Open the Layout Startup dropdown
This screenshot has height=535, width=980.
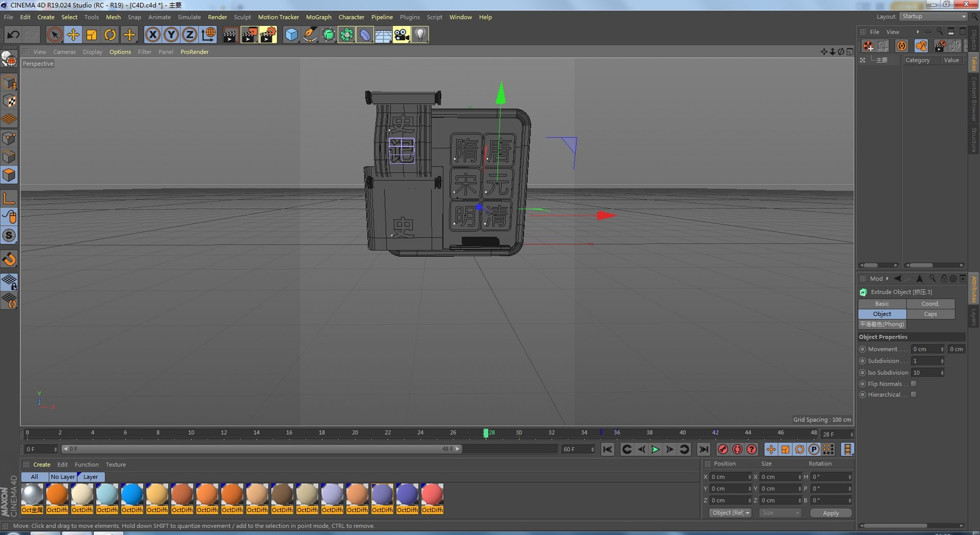tap(934, 17)
